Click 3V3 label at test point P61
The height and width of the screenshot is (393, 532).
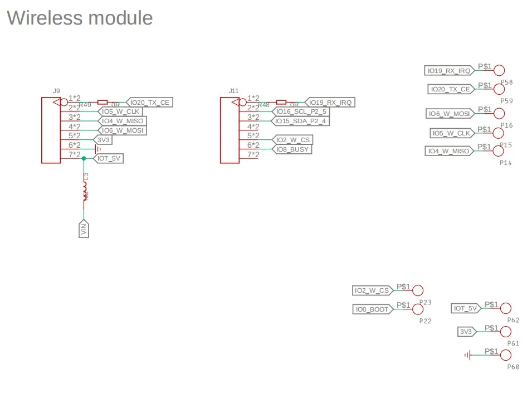pos(467,332)
